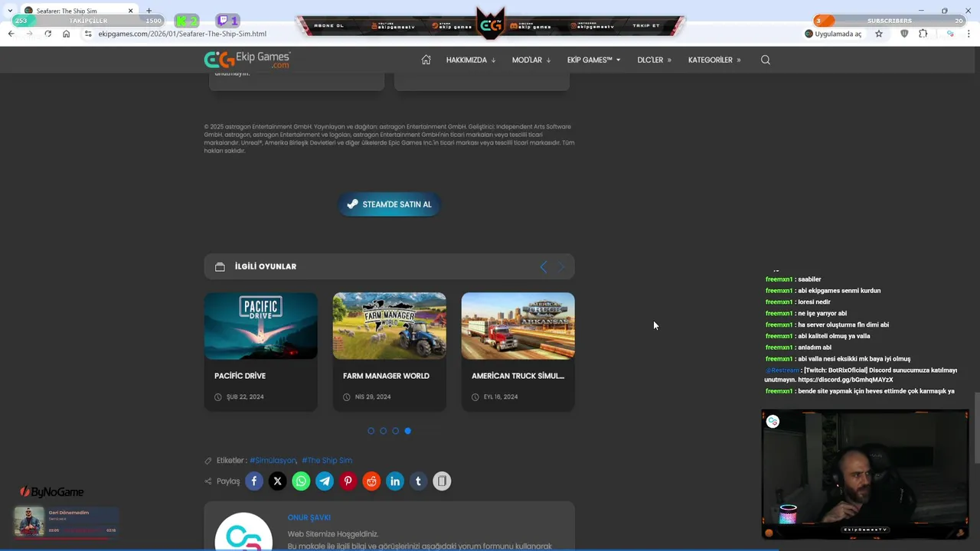Screen dimensions: 980x551
Task: Click the page vertical scrollbar
Action: pos(976,429)
